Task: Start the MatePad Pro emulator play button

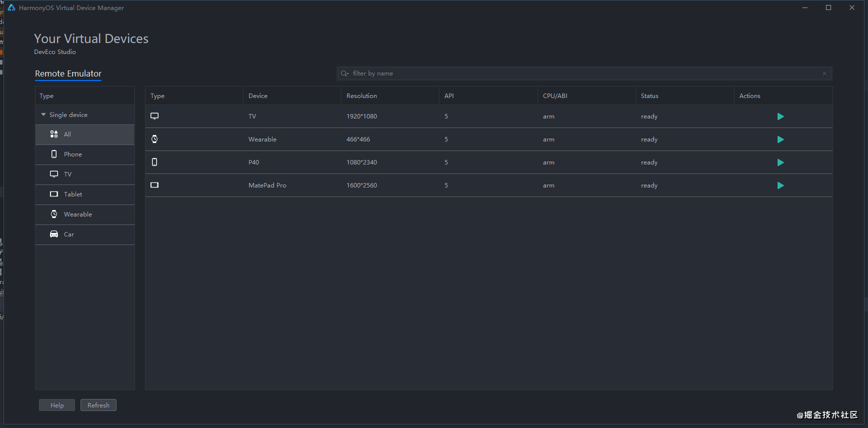Action: [780, 185]
